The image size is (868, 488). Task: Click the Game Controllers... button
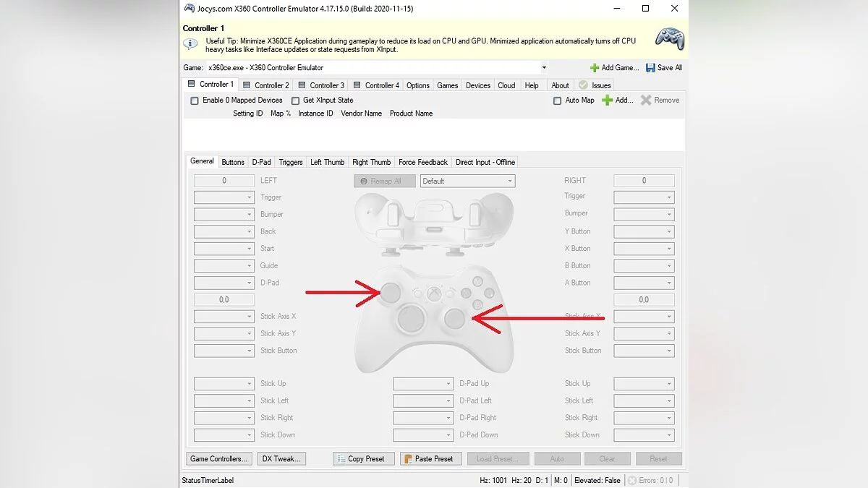coord(219,459)
